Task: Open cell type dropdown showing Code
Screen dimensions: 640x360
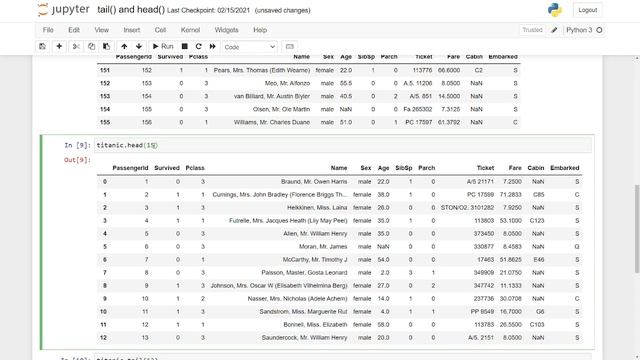Action: click(249, 47)
